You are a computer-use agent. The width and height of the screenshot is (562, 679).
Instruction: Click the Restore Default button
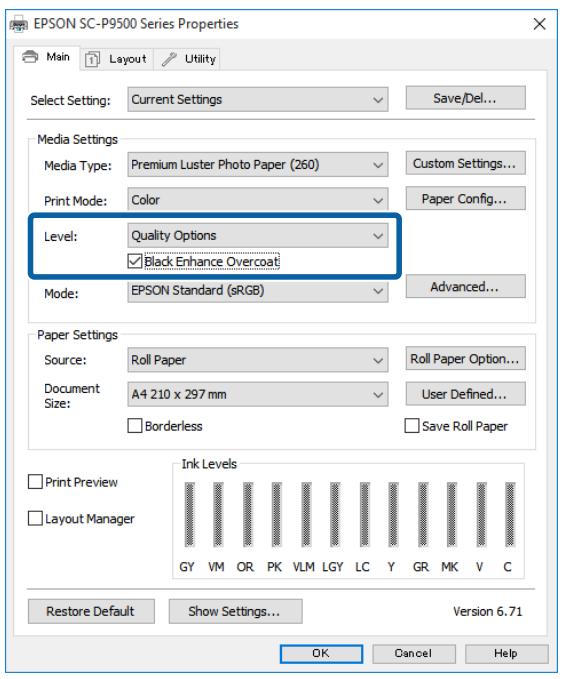pyautogui.click(x=91, y=611)
